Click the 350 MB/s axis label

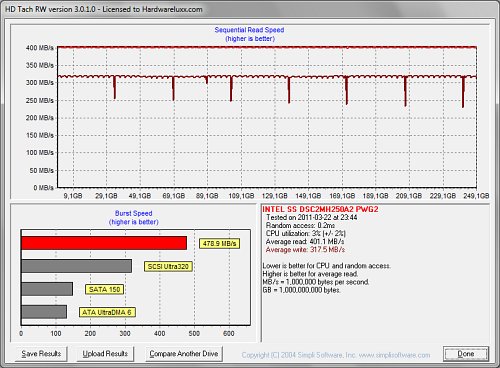tap(40, 65)
